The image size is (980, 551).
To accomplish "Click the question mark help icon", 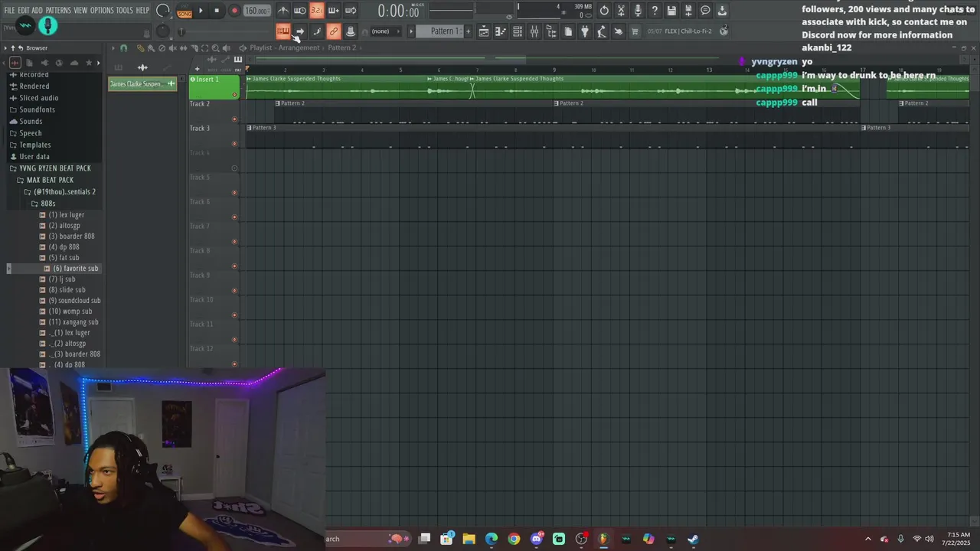I will 655,11.
